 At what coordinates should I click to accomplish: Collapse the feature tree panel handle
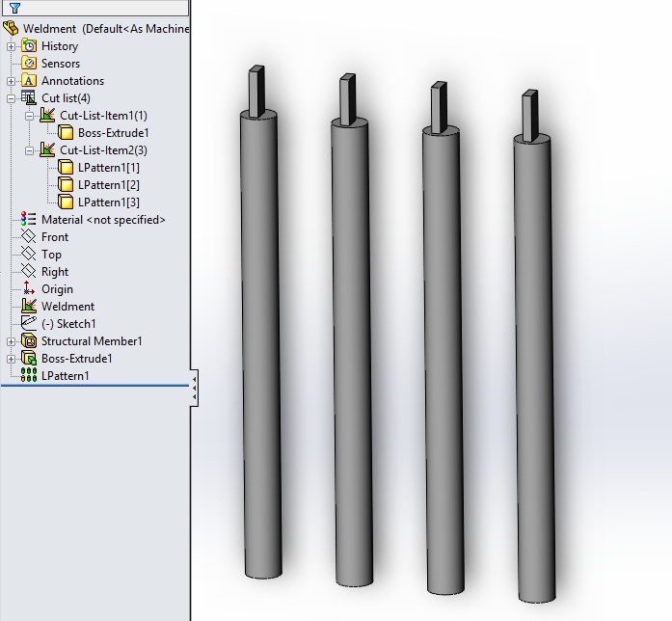(194, 388)
